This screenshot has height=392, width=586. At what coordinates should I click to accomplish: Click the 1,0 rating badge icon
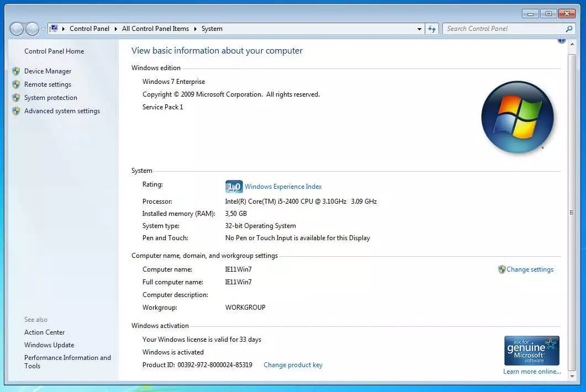pos(234,187)
